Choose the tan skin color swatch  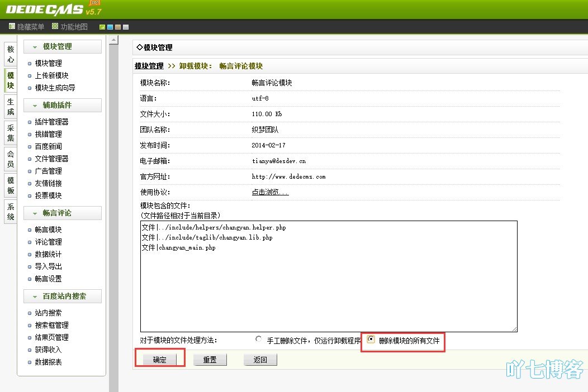(x=118, y=27)
